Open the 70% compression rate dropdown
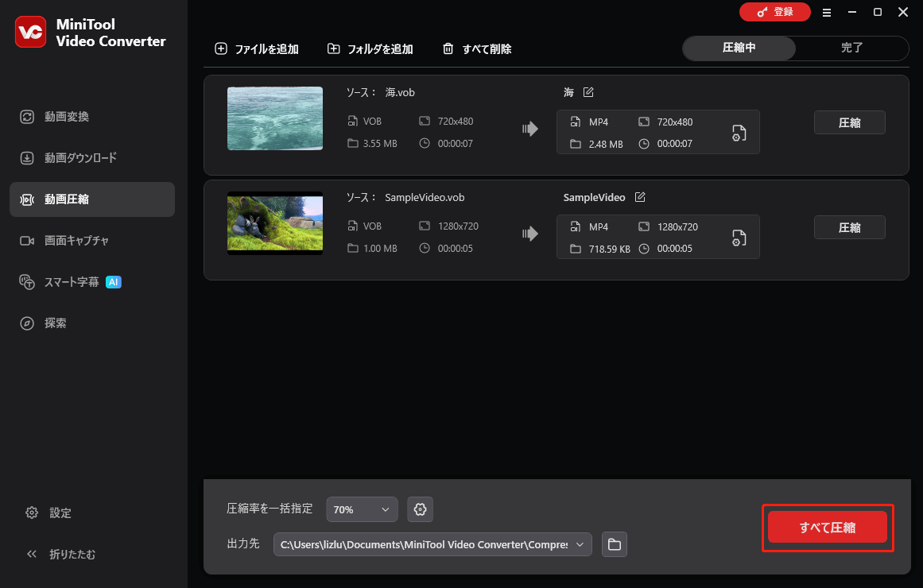 [362, 509]
